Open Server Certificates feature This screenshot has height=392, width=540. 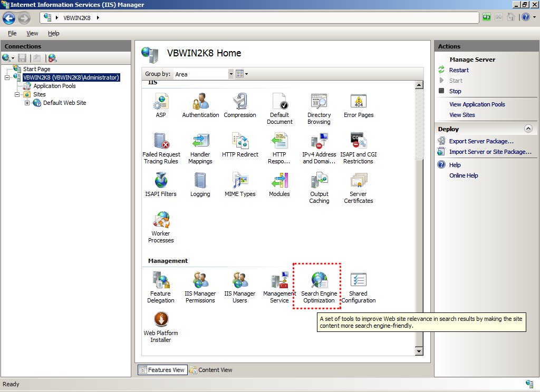(x=359, y=188)
